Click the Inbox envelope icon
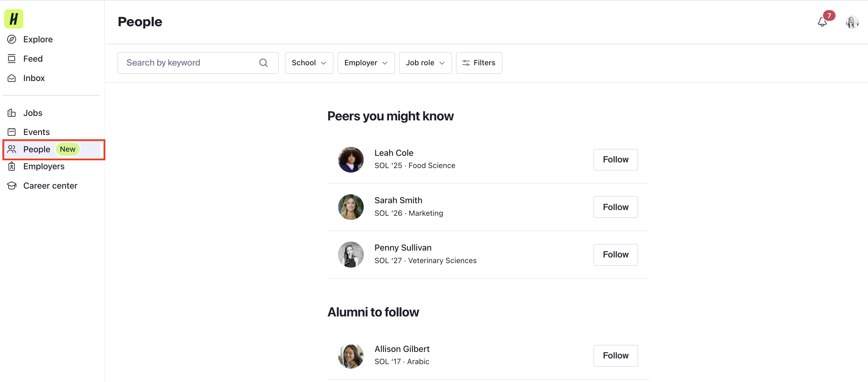Viewport: 868px width, 382px height. pos(12,78)
